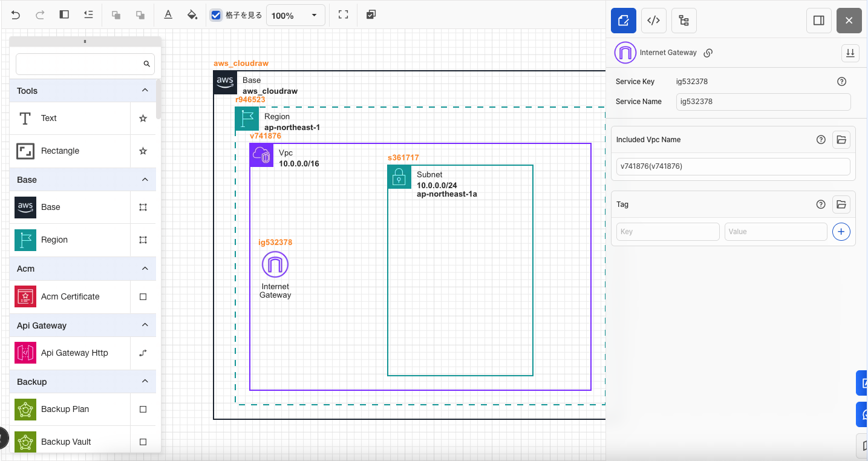The height and width of the screenshot is (461, 868).
Task: Open the Tag folder button
Action: point(841,204)
